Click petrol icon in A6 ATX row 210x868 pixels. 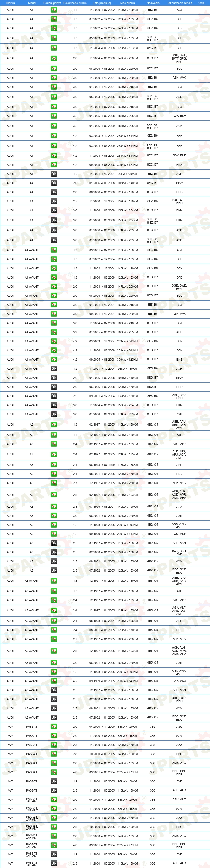click(x=54, y=507)
